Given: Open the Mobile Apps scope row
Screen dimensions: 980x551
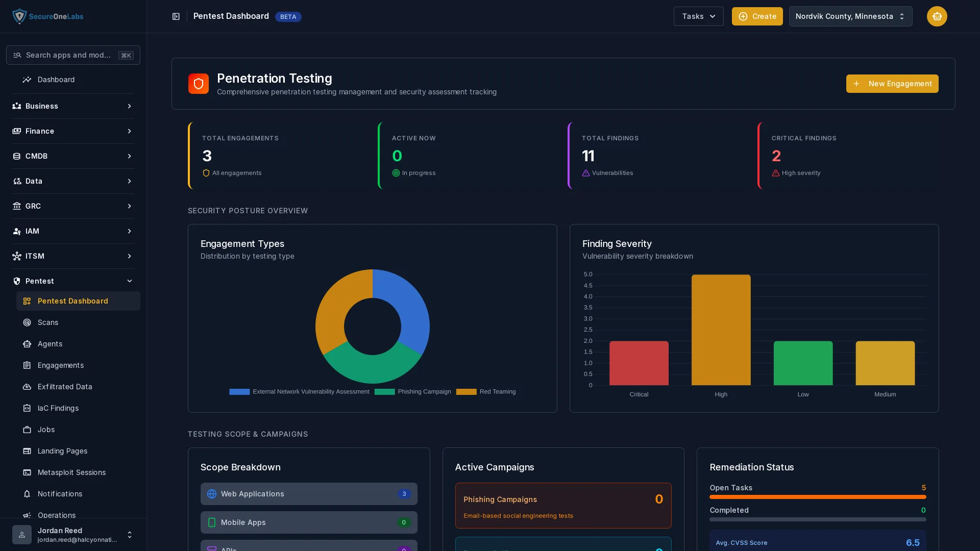Looking at the screenshot, I should (309, 522).
